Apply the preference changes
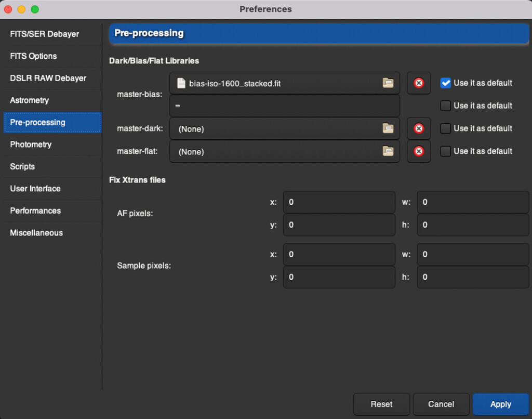The height and width of the screenshot is (419, 532). (x=500, y=404)
